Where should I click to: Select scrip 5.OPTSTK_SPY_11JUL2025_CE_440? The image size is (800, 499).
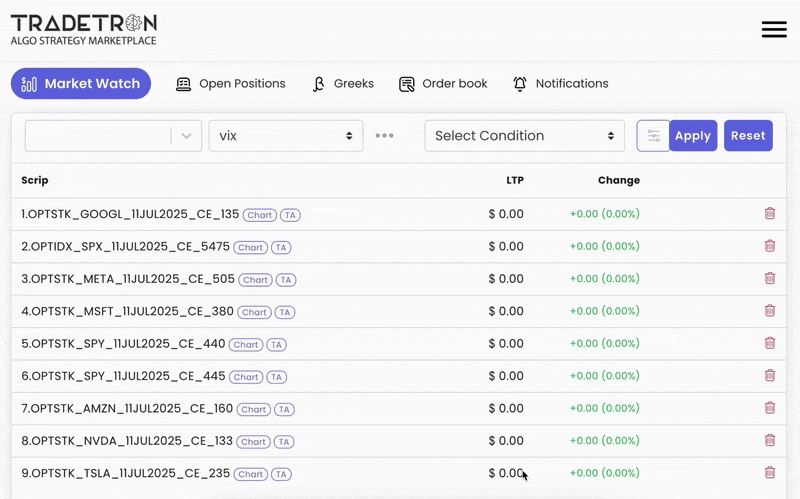123,344
